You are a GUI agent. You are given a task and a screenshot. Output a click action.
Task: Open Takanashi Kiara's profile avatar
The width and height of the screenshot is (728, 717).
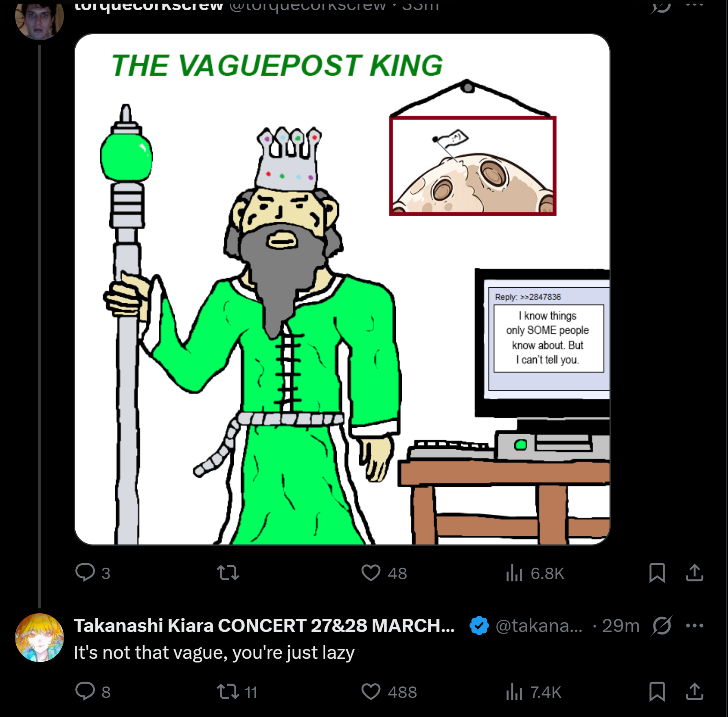39,637
